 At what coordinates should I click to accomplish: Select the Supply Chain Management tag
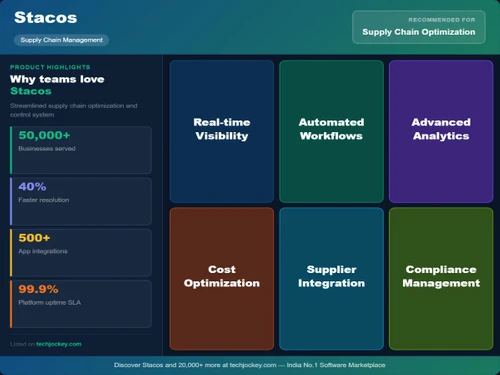[x=61, y=40]
